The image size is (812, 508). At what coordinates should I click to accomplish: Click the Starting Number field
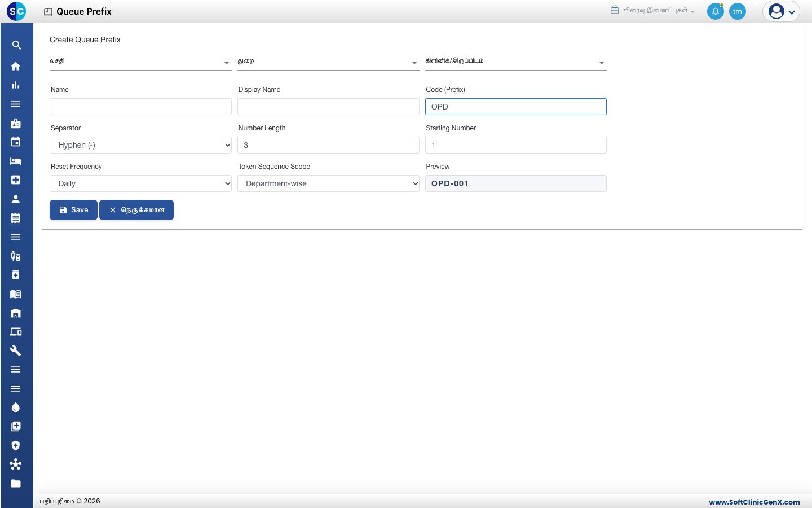(516, 145)
